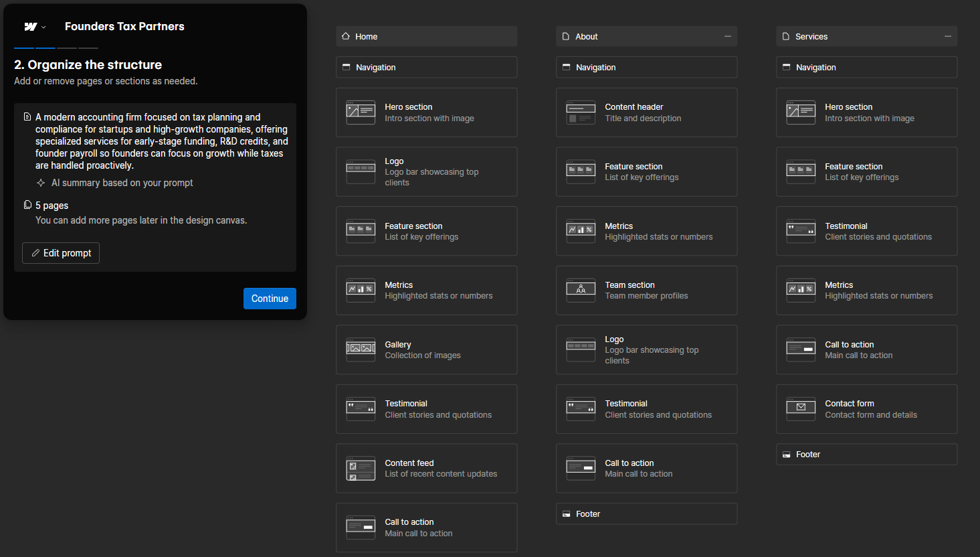The image size is (980, 557).
Task: Select Content feed card in Home column
Action: [x=426, y=469]
